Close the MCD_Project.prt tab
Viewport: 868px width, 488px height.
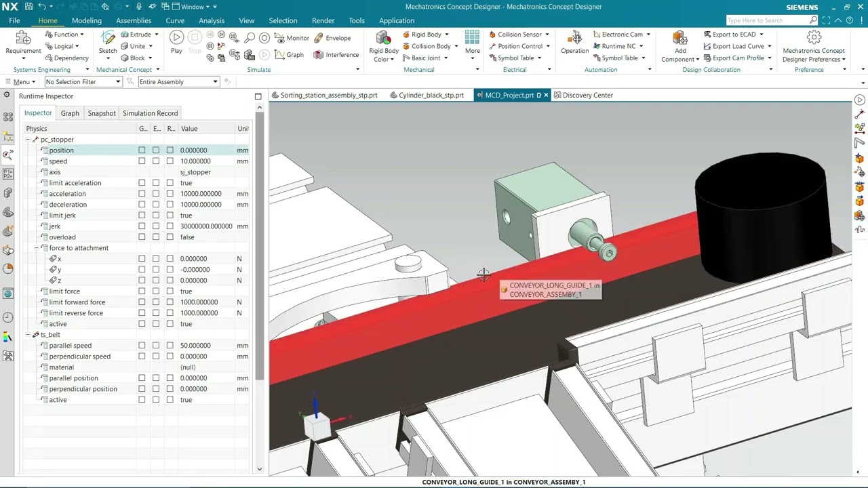tap(546, 96)
